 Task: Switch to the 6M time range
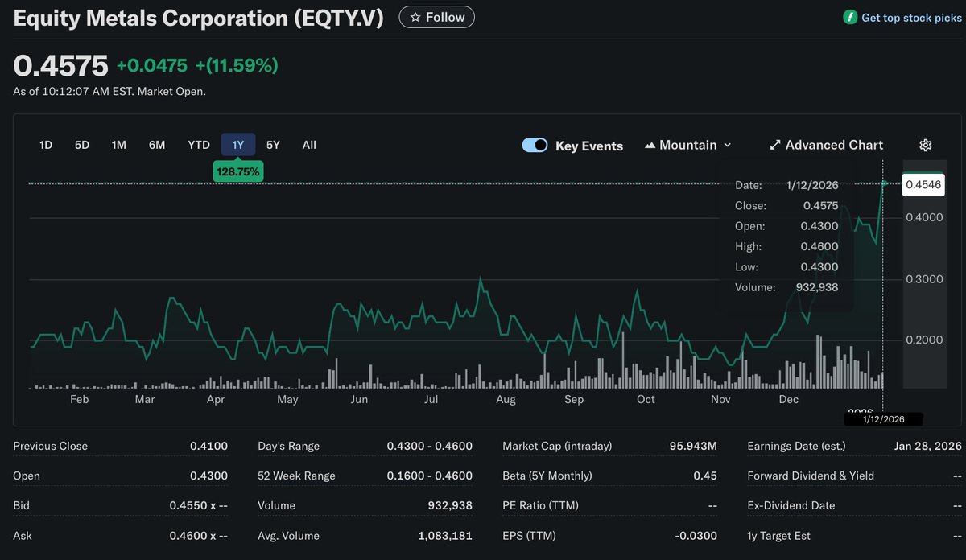[x=157, y=145]
